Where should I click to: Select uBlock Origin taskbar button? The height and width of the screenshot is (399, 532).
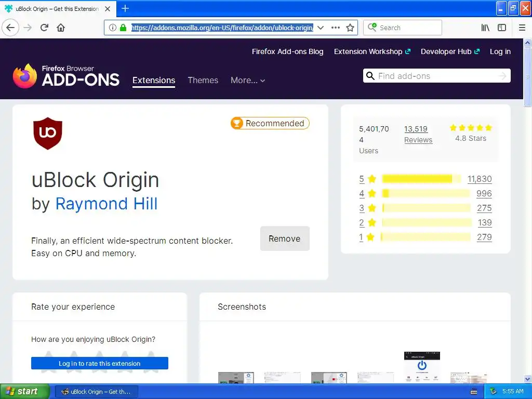(96, 392)
